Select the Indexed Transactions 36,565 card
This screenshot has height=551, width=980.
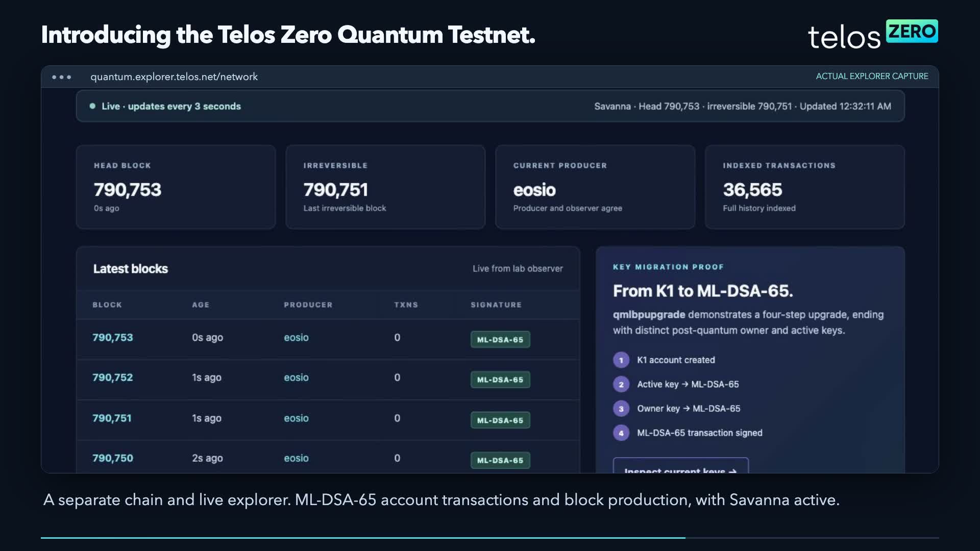(805, 187)
